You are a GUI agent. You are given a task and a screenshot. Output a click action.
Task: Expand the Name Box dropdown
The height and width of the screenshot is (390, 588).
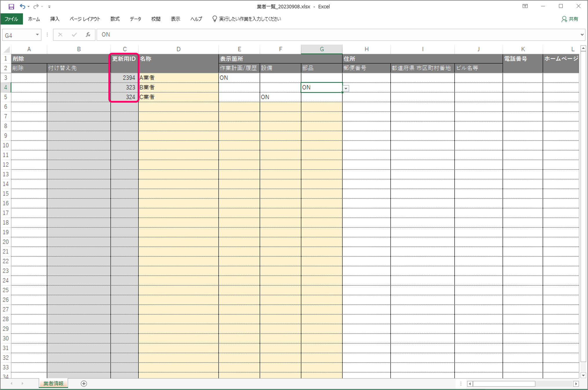coord(37,35)
